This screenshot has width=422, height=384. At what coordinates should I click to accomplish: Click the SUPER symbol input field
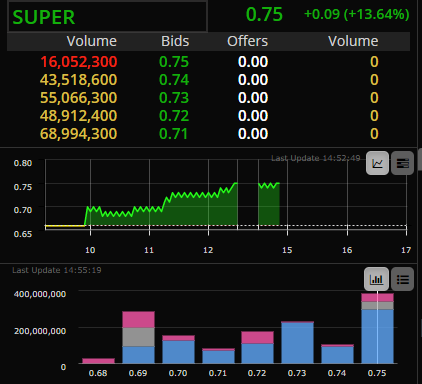[107, 17]
